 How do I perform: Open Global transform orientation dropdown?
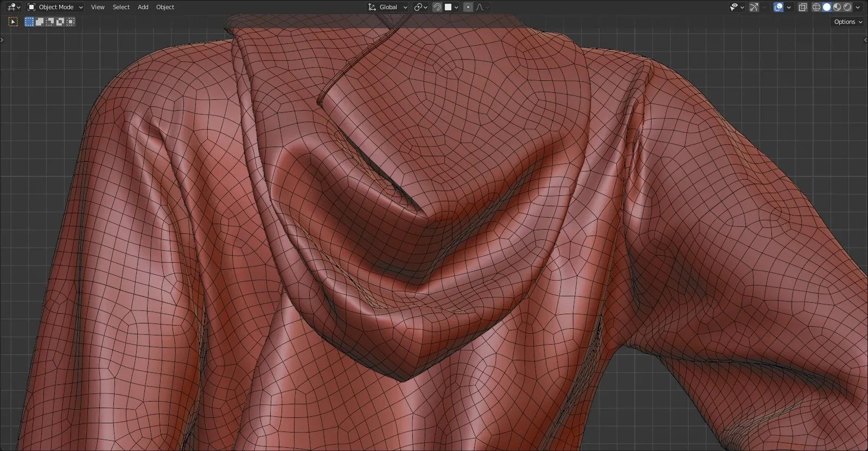387,7
